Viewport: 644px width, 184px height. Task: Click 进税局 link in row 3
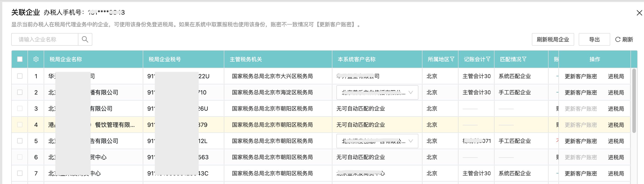[616, 109]
